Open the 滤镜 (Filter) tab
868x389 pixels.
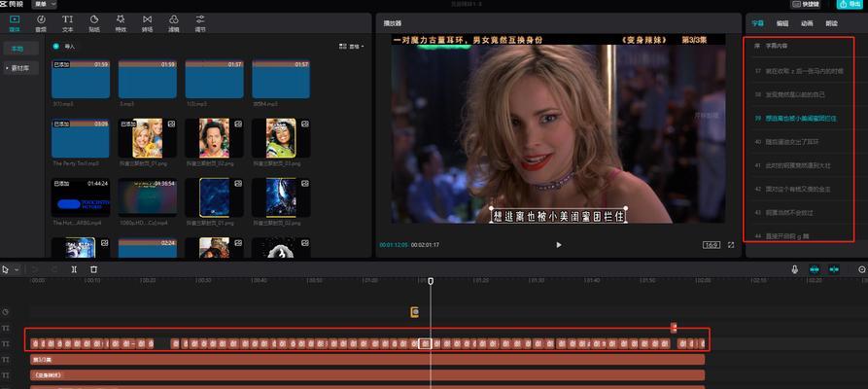click(x=174, y=22)
